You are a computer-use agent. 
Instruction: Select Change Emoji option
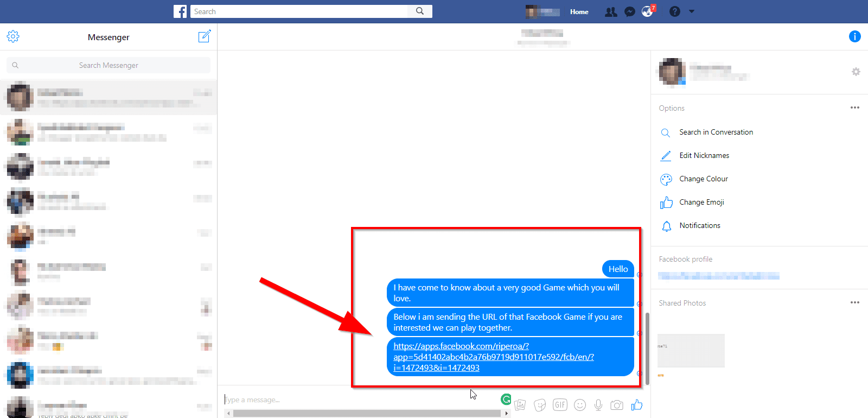[701, 202]
